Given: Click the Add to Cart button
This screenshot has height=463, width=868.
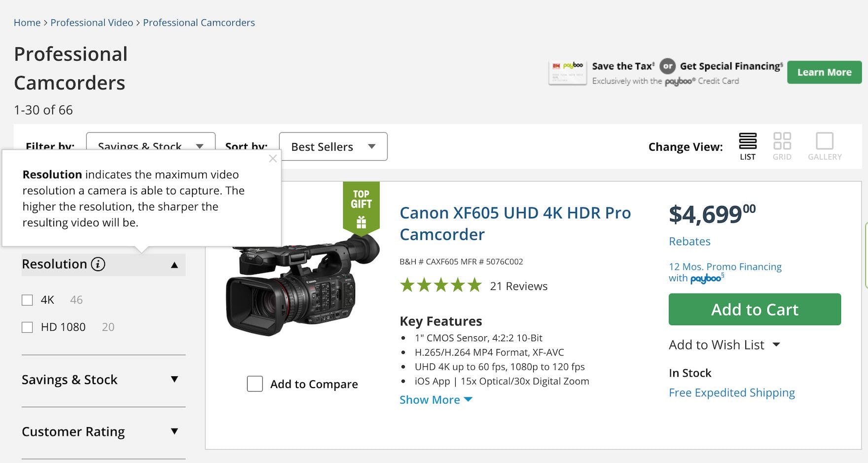Looking at the screenshot, I should pos(754,309).
